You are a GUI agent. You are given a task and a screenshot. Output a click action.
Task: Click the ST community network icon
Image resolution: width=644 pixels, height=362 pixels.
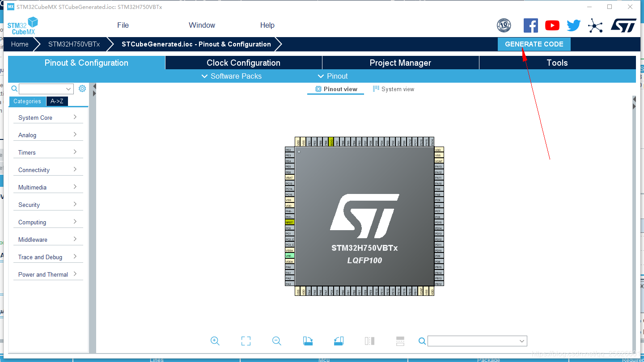[595, 25]
